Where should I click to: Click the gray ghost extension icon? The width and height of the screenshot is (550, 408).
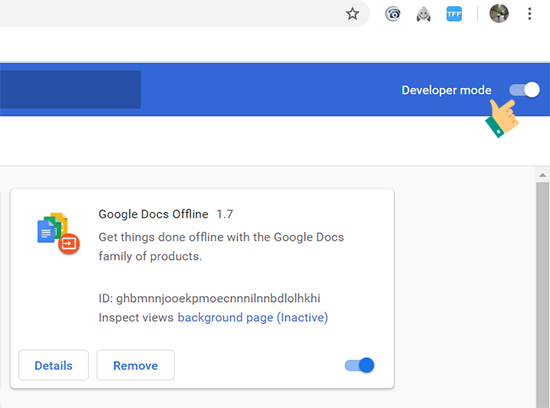[x=423, y=14]
